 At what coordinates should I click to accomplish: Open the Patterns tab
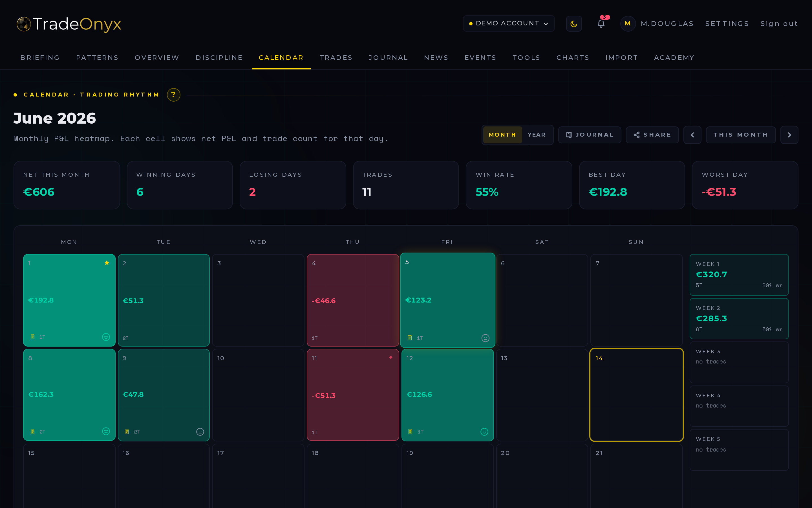97,58
